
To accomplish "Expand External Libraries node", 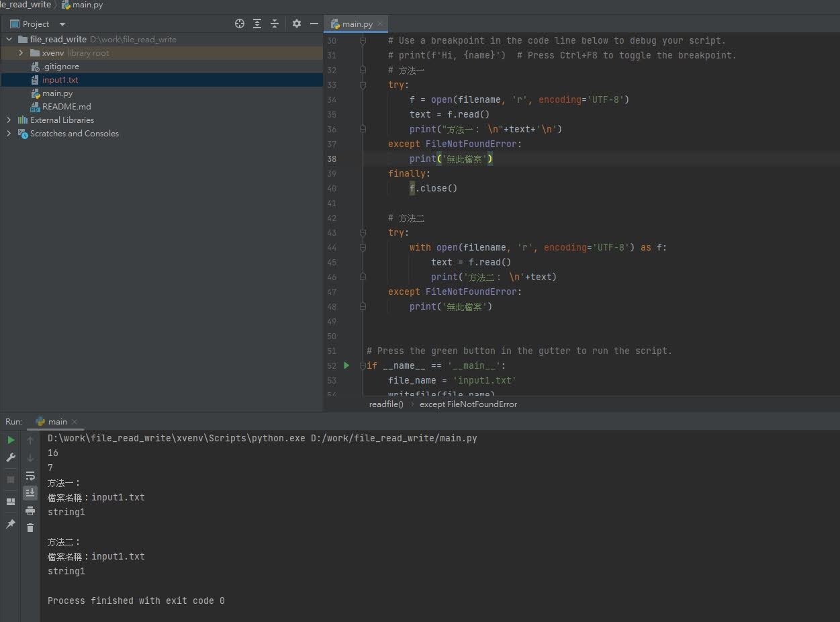I will 9,120.
